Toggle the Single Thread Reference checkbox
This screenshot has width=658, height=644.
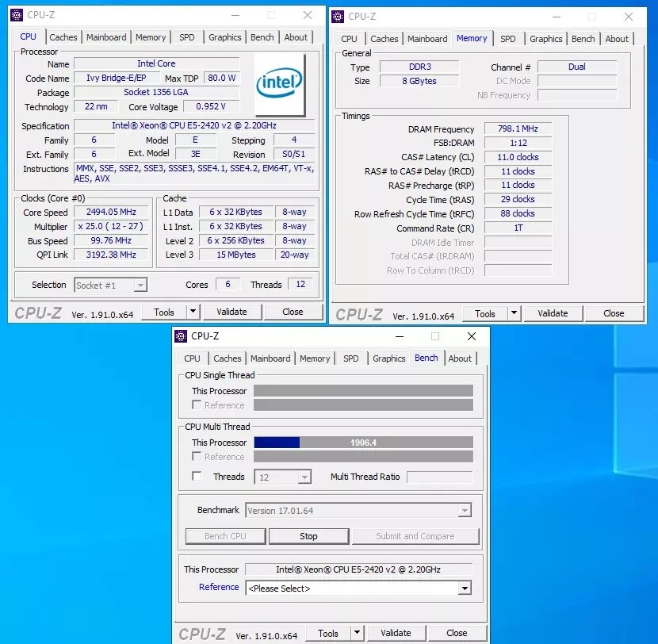coord(197,404)
